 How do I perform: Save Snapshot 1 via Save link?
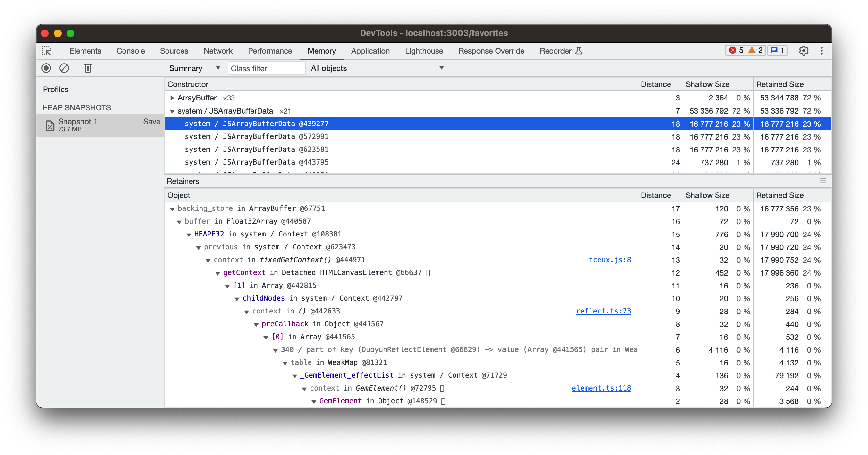[152, 121]
